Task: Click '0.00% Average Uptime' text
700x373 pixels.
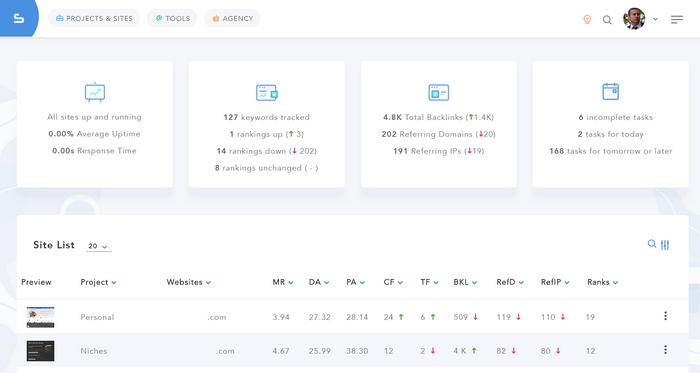Action: (94, 134)
